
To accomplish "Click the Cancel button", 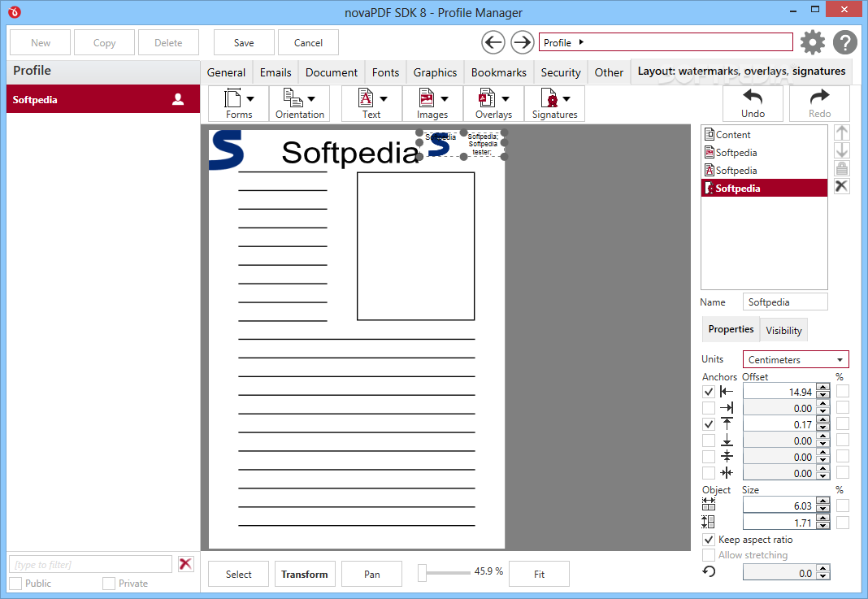I will tap(308, 42).
